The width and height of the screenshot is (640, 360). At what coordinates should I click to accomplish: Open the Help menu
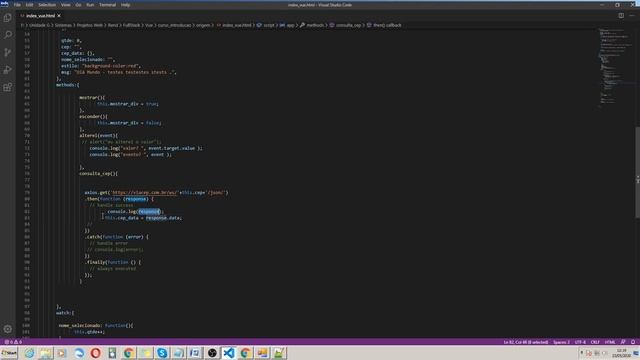[125, 5]
